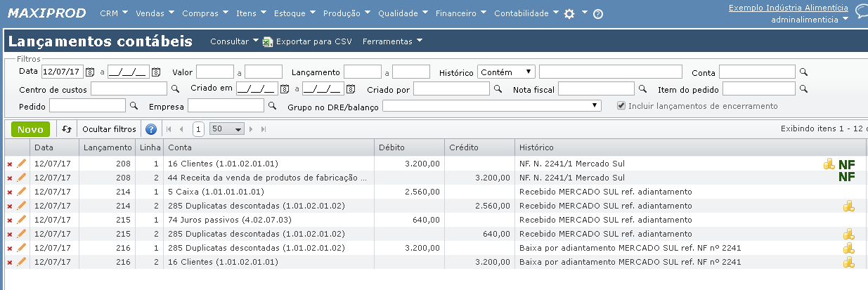868x290 pixels.
Task: Edit the 208 line 1 Clientes entry
Action: point(22,163)
